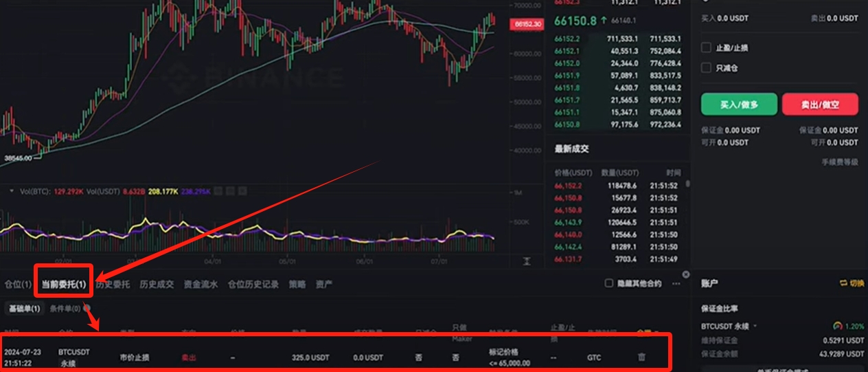This screenshot has height=372, width=868.
Task: Click the 保证金余额 value 43.9289 USDT
Action: click(x=838, y=353)
